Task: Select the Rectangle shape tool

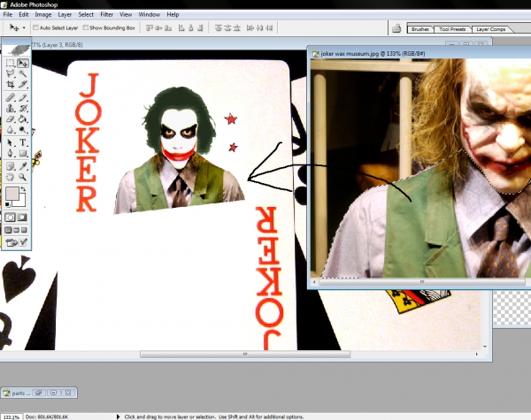Action: [x=23, y=153]
